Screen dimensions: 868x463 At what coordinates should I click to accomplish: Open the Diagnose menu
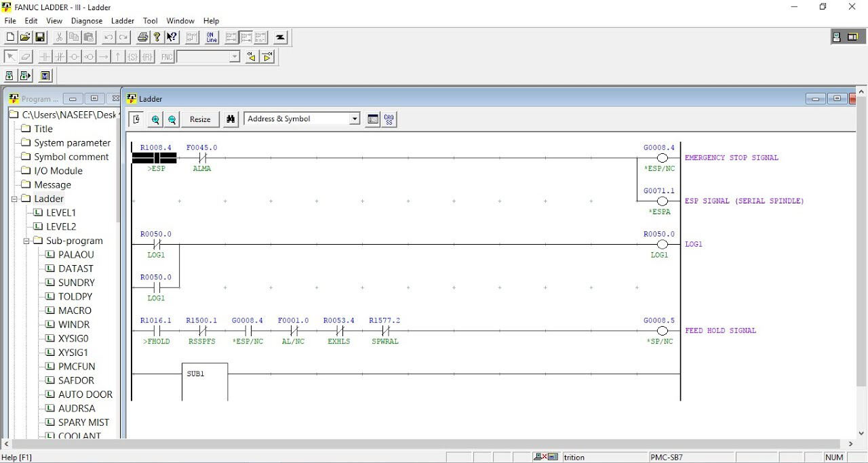86,20
